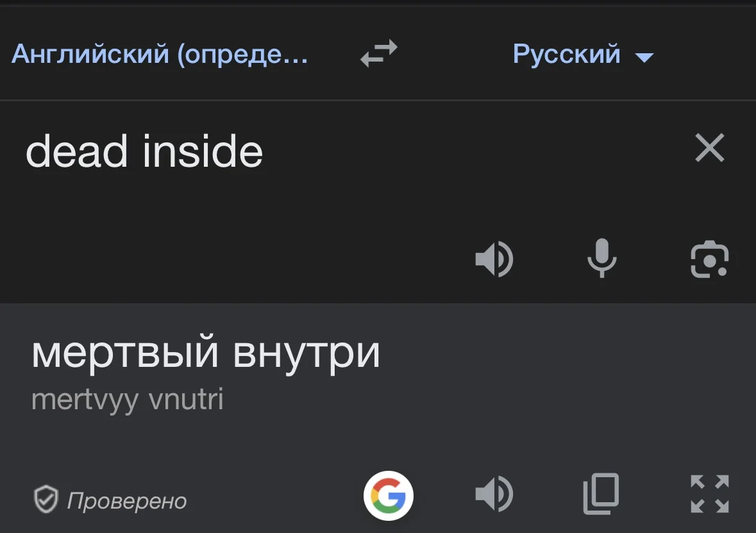Play audio of the Russian translation
Image resolution: width=756 pixels, height=533 pixels.
click(494, 494)
